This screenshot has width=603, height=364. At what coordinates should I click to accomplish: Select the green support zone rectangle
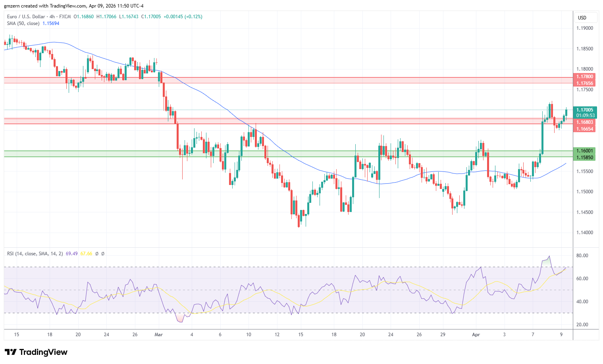289,154
